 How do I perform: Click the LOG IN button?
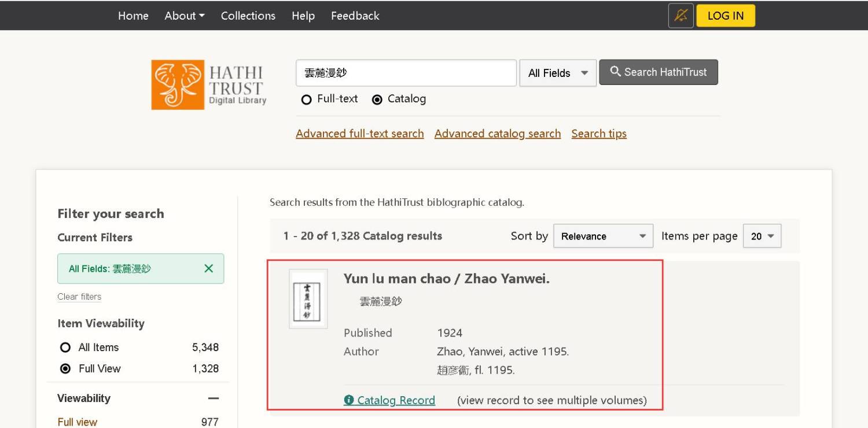coord(725,16)
